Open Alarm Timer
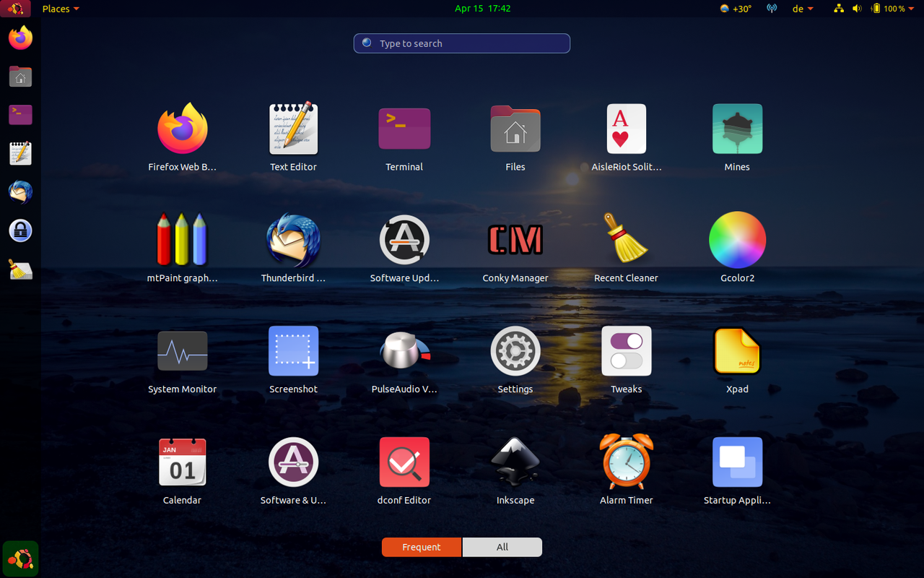Viewport: 924px width, 578px height. coord(626,462)
